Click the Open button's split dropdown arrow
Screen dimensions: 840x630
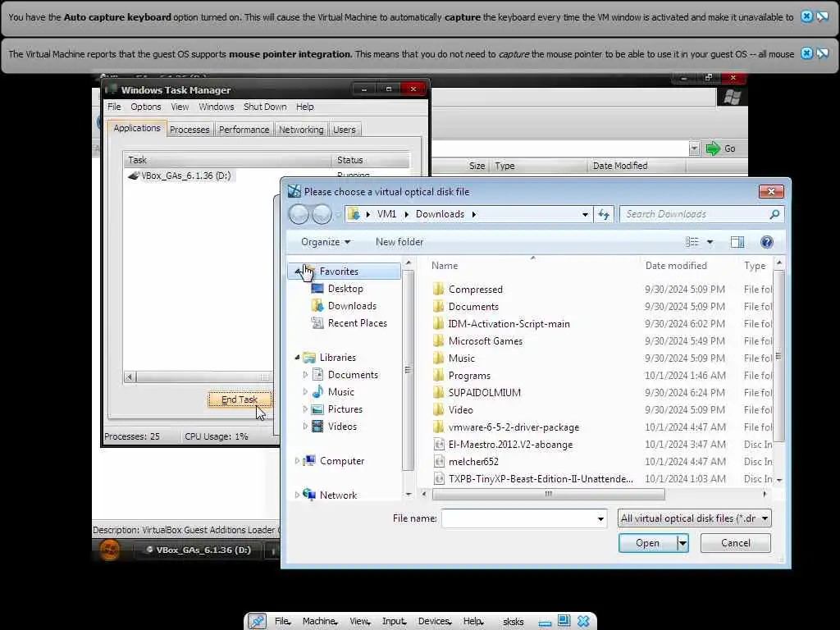(682, 543)
